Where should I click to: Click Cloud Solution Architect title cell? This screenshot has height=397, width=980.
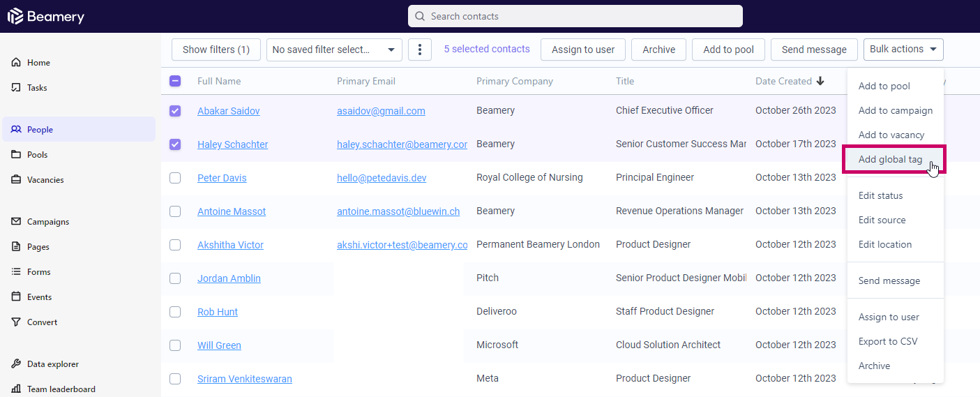pos(668,345)
